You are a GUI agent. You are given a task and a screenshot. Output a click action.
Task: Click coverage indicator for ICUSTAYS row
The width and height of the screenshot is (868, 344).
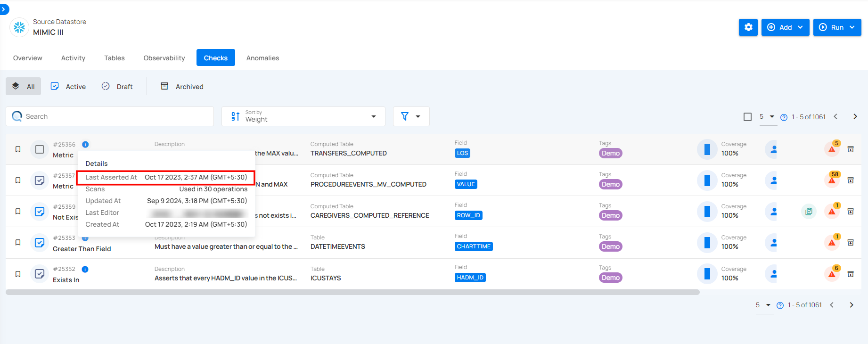707,274
